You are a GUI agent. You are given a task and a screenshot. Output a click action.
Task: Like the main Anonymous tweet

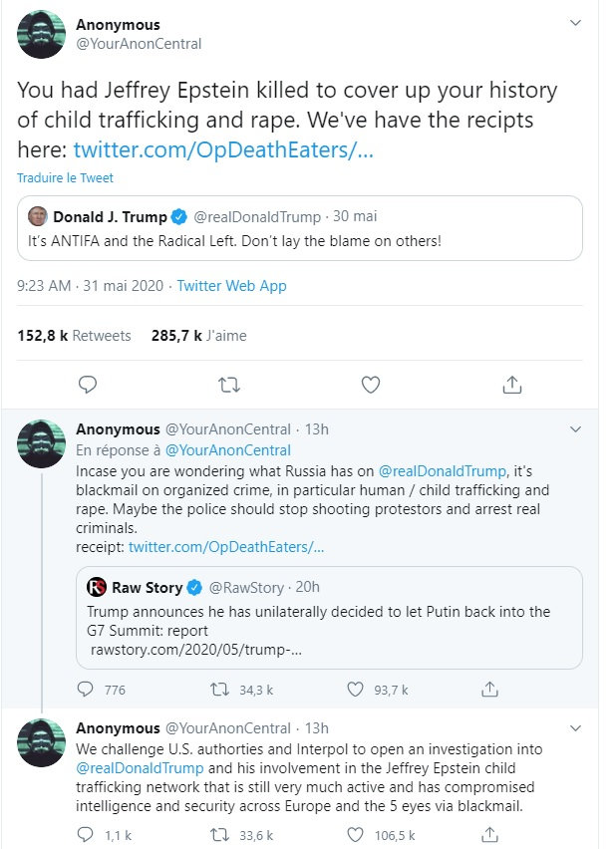tap(370, 384)
